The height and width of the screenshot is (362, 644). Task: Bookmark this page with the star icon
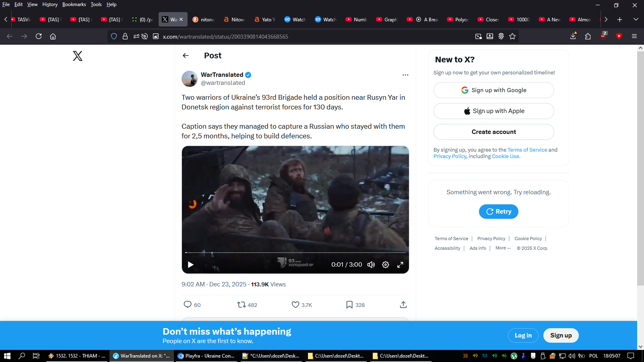tap(512, 36)
